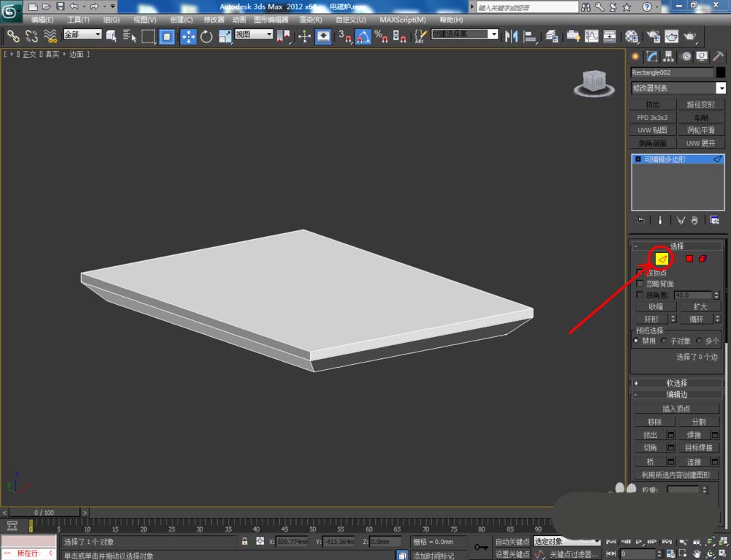Toggle the Window/Crossing selection icon

(x=167, y=37)
